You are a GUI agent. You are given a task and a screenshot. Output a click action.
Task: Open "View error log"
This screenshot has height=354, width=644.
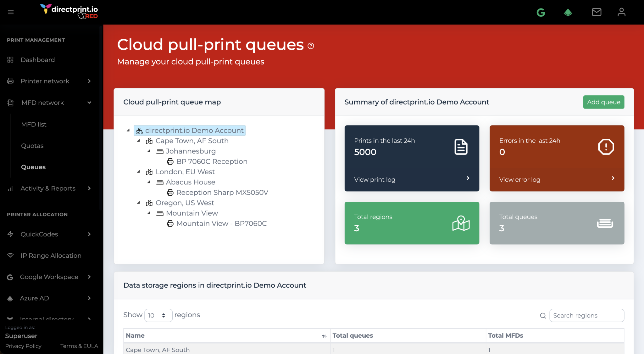[519, 179]
